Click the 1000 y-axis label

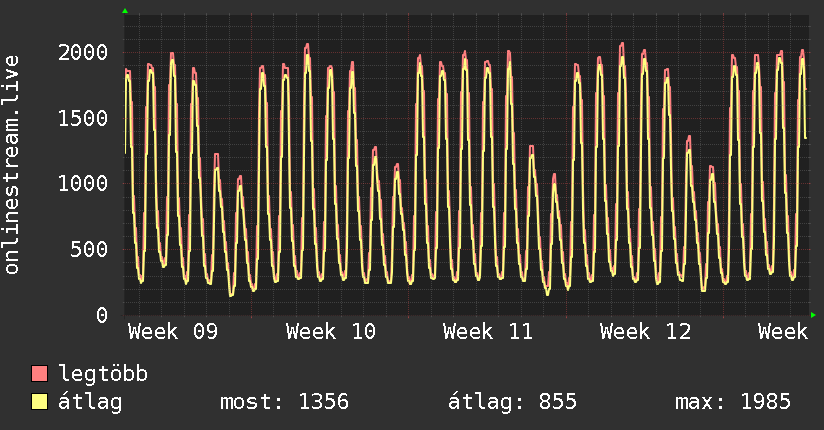pos(83,184)
